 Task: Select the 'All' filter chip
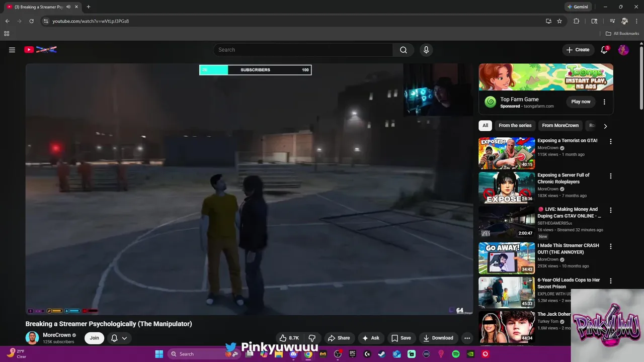click(485, 126)
